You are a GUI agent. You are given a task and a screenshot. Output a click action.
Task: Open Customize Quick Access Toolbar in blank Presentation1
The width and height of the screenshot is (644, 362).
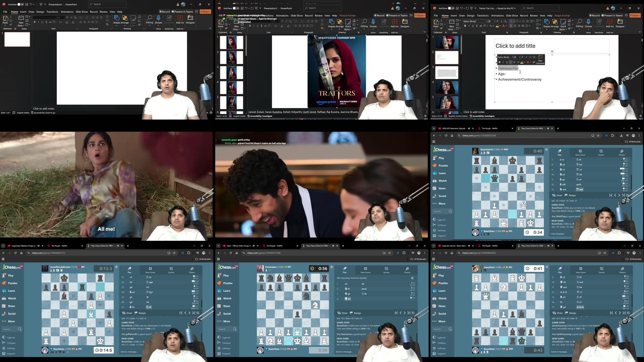tap(46, 4)
